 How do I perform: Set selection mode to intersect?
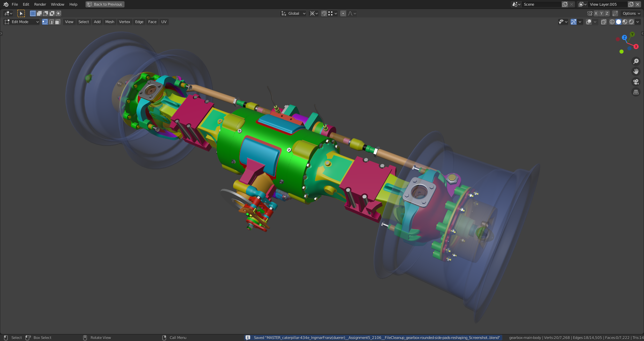(58, 13)
